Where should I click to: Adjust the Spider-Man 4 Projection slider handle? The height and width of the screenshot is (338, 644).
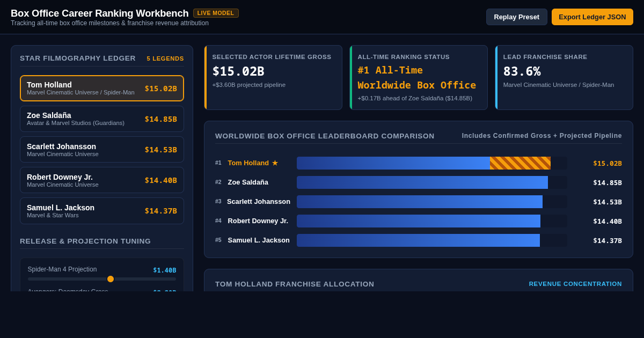click(x=111, y=279)
